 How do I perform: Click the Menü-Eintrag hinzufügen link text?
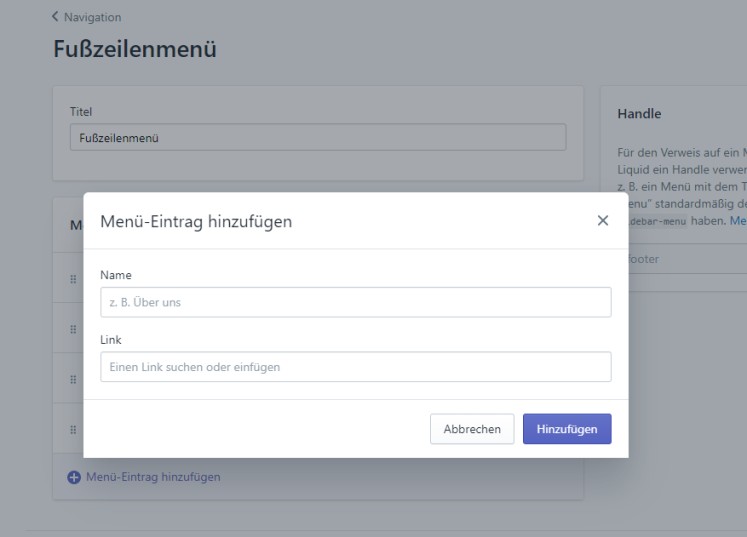pos(153,477)
